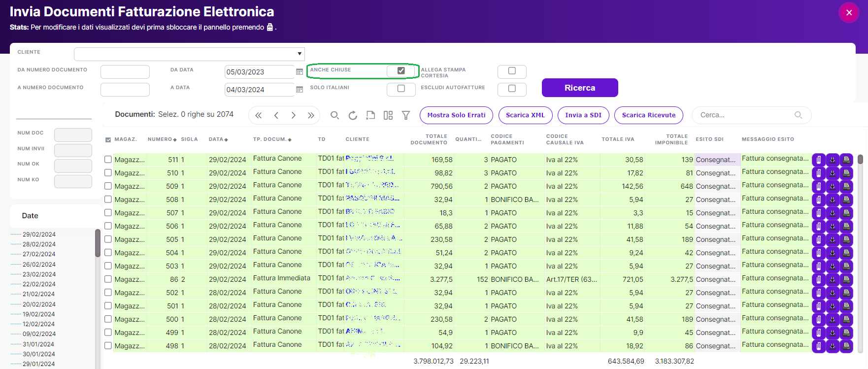Click download icon for document 508
Screen dimensions: 868x369
pyautogui.click(x=833, y=200)
